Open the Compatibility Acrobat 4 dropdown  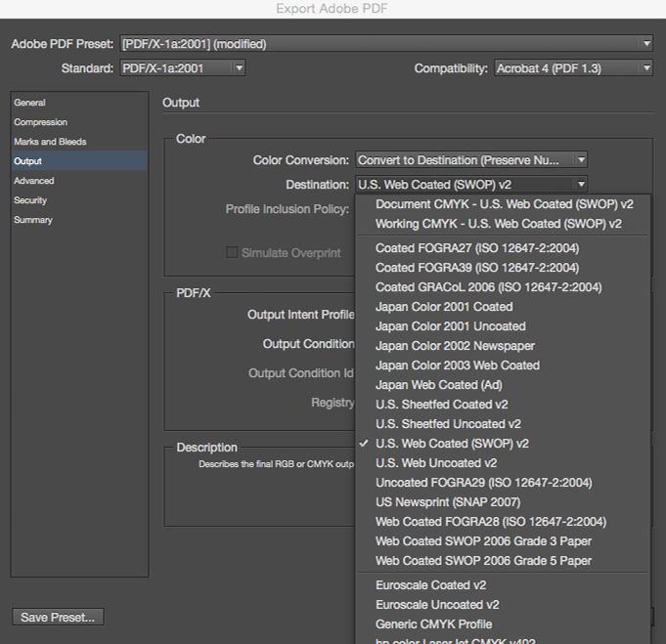(573, 68)
